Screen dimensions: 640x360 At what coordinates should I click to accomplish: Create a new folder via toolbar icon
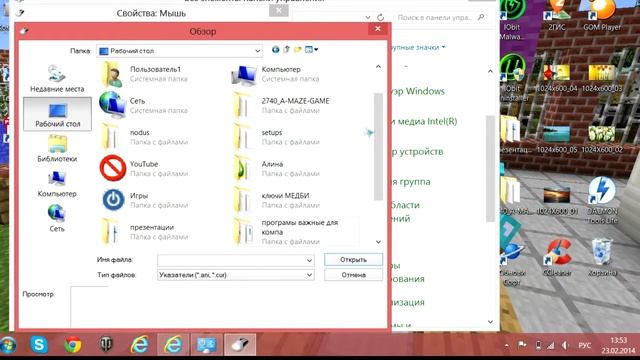298,49
